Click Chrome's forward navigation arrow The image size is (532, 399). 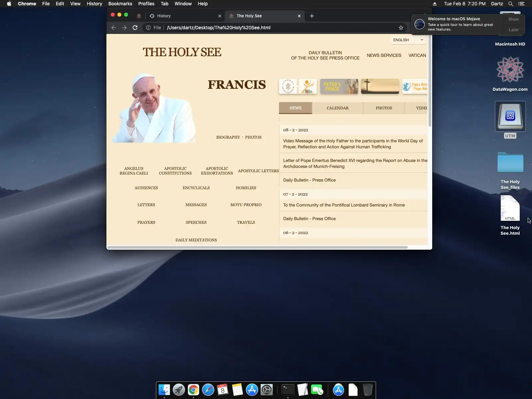pyautogui.click(x=124, y=28)
